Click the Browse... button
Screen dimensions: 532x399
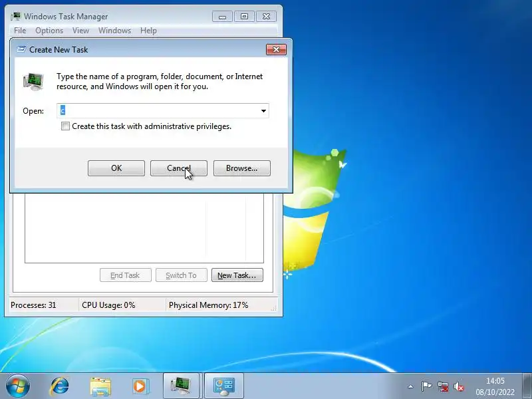pos(241,168)
